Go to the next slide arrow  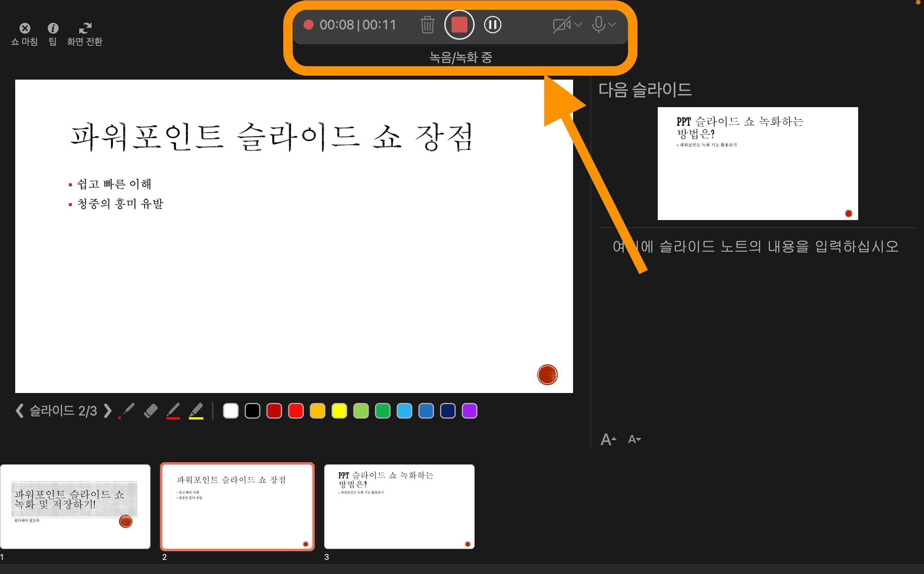point(108,411)
